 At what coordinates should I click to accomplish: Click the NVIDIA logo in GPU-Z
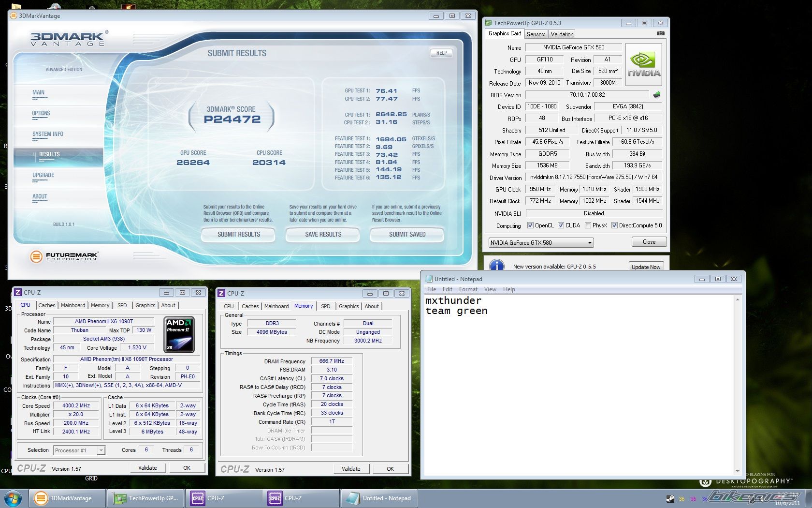coord(644,65)
